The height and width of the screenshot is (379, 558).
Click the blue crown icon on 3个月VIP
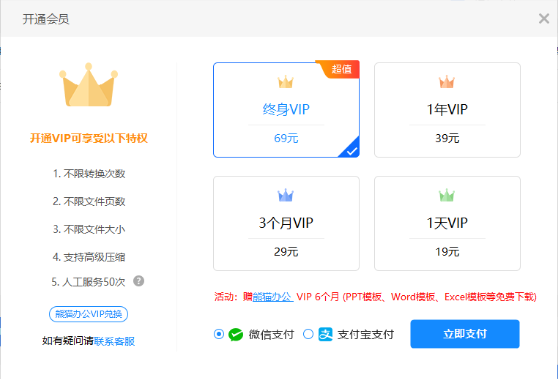286,195
